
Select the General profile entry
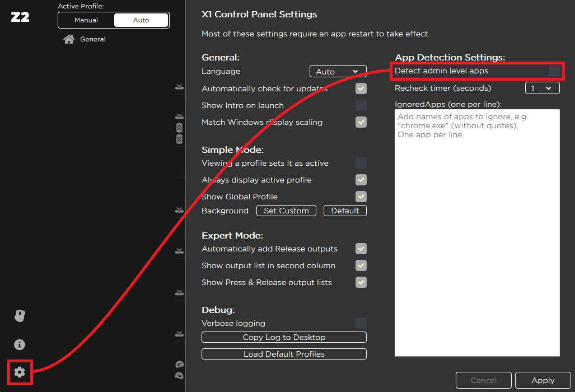93,39
